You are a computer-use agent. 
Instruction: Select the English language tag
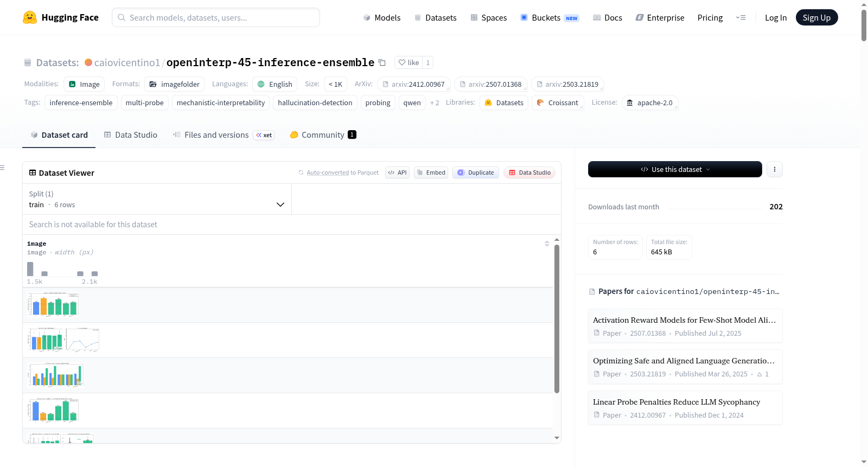click(x=275, y=84)
